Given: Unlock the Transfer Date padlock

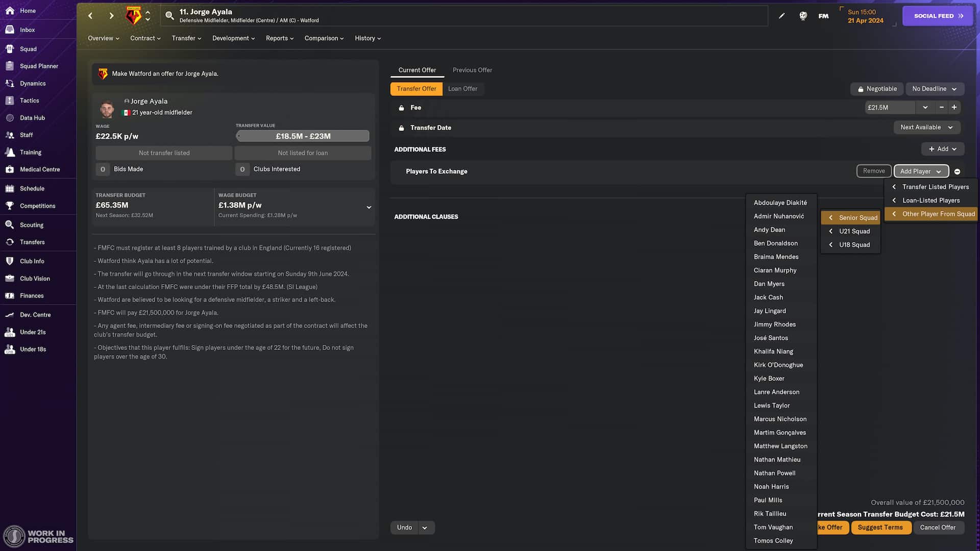Looking at the screenshot, I should point(401,128).
